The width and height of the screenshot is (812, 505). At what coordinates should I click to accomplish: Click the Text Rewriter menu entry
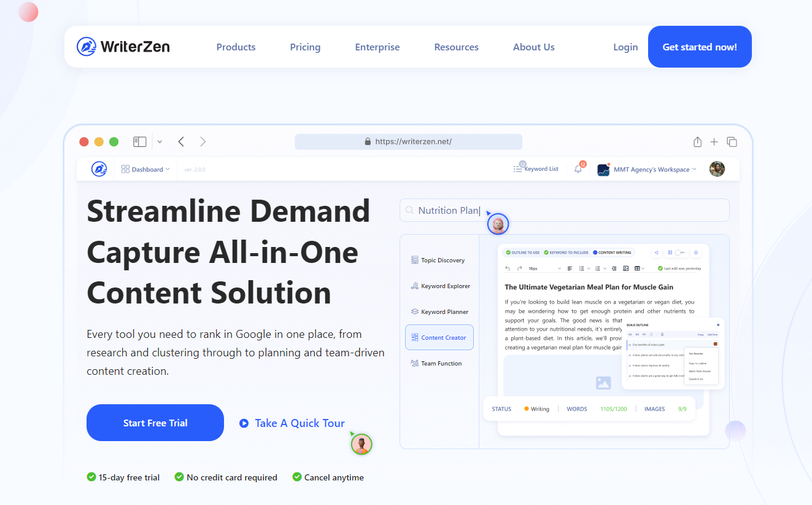pos(696,354)
